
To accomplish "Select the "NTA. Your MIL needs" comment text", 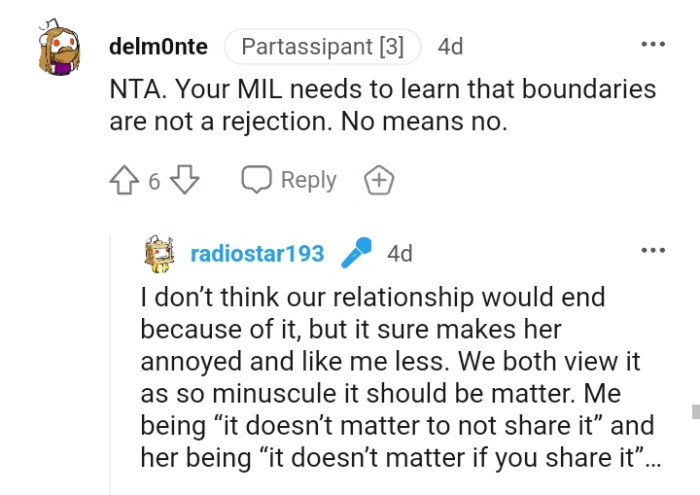I will click(x=382, y=105).
